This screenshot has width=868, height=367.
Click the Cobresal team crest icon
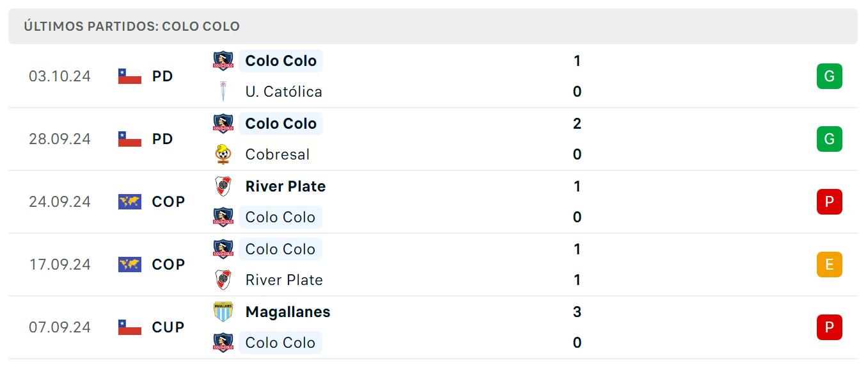(x=223, y=154)
